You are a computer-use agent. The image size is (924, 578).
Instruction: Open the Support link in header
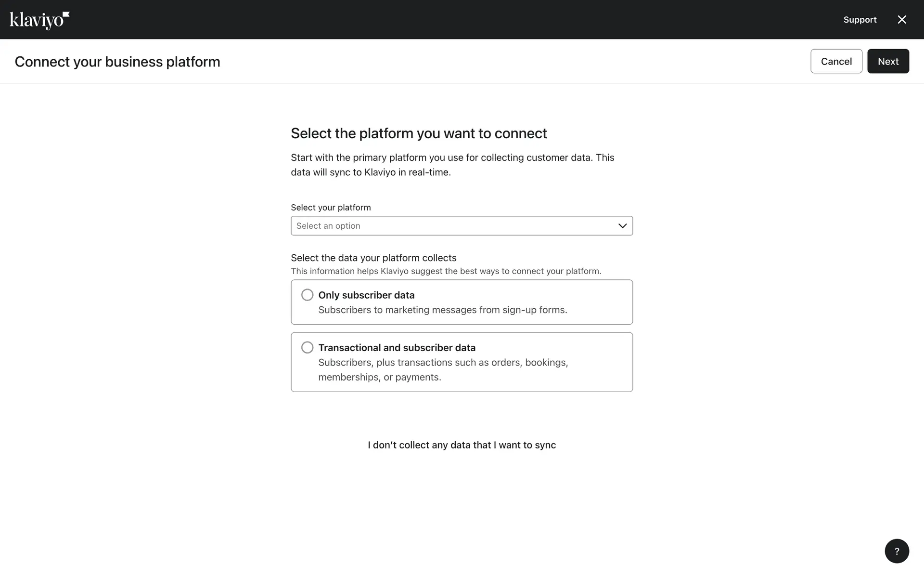coord(860,20)
